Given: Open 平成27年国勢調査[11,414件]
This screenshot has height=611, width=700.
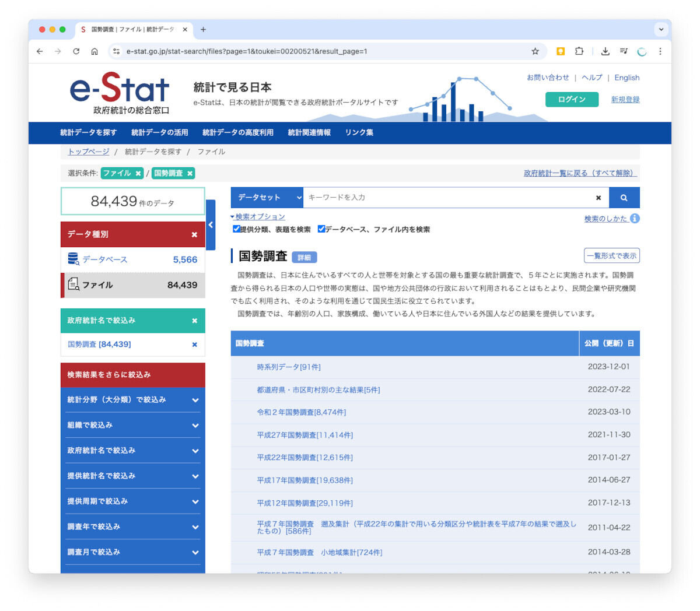Looking at the screenshot, I should (x=305, y=436).
